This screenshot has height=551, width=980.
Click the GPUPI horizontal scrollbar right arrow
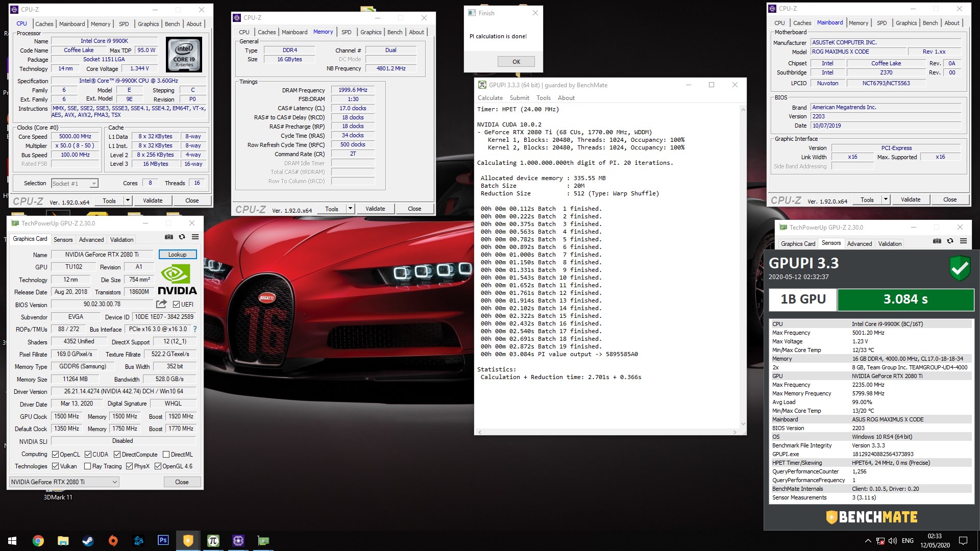734,432
